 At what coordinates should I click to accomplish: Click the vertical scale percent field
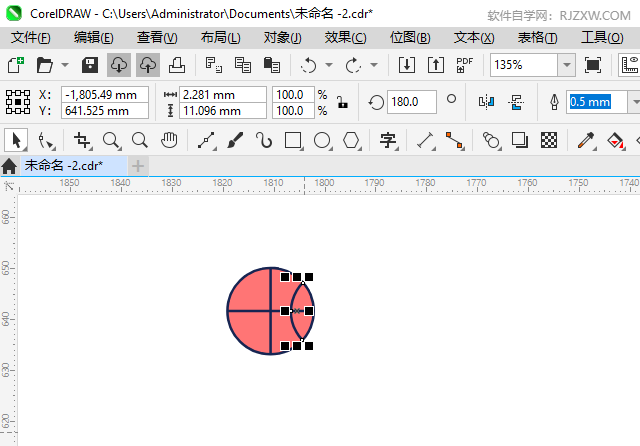[x=293, y=111]
